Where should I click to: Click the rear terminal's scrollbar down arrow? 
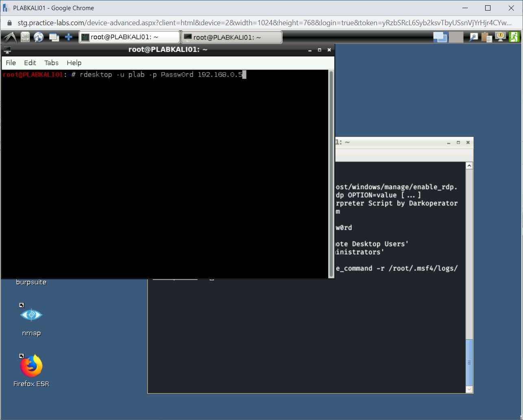tap(469, 390)
